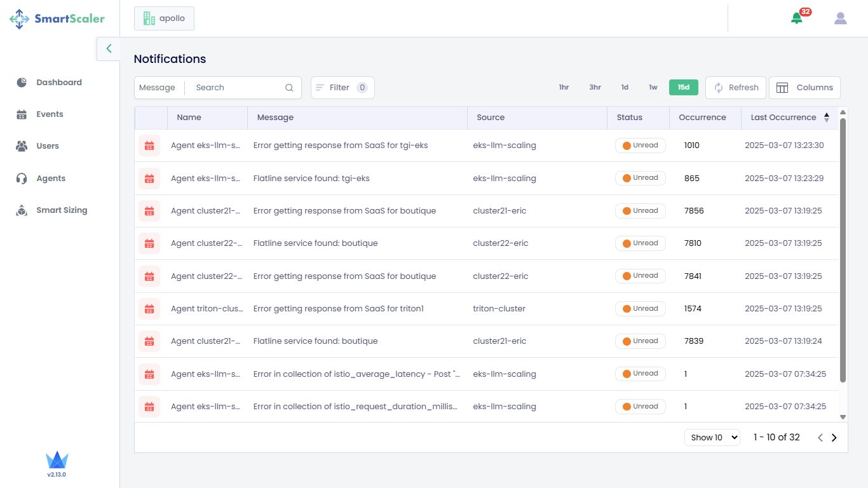Toggle Unread status on occurrence 1574 row
This screenshot has height=488, width=868.
coord(641,309)
